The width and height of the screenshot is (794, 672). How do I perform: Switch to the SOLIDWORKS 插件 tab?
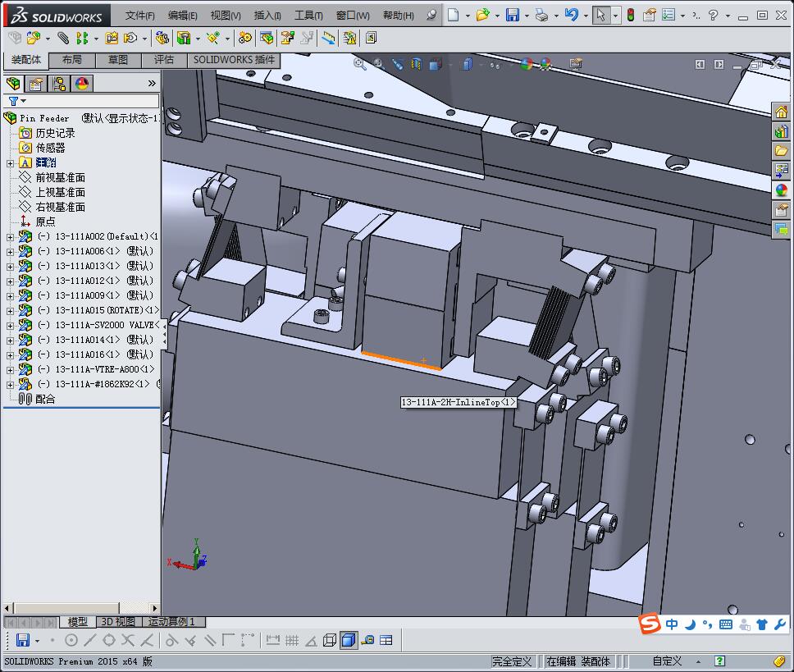point(234,60)
